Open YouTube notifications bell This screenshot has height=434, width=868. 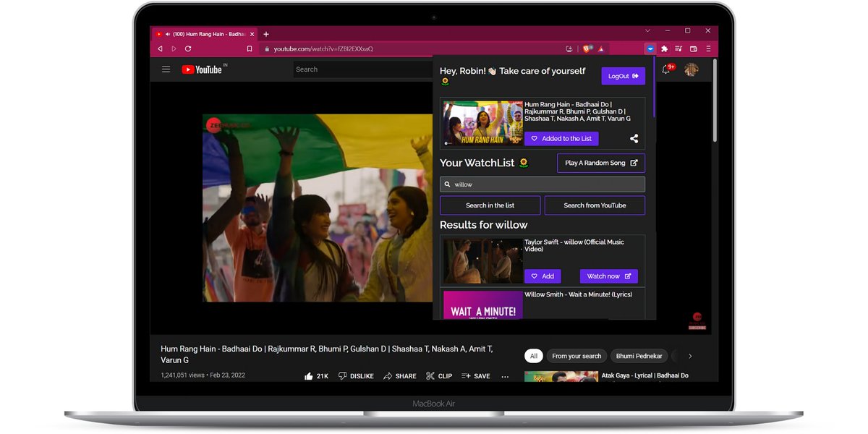pyautogui.click(x=666, y=69)
